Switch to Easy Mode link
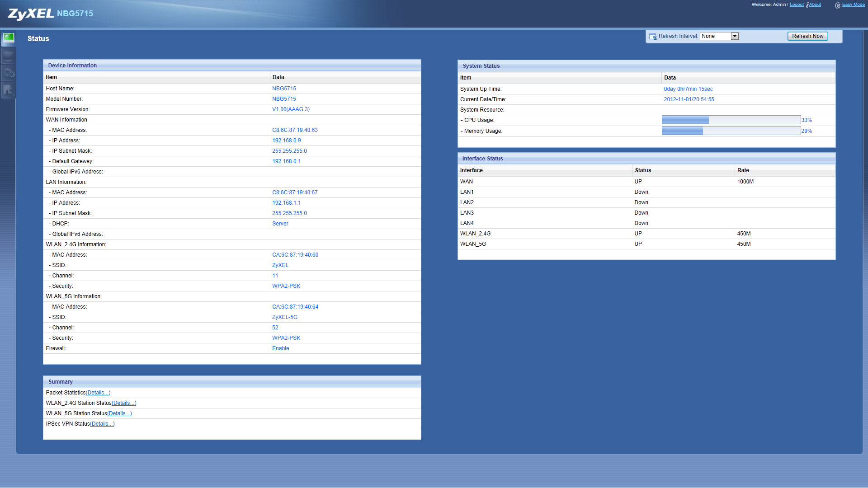This screenshot has width=868, height=488. point(854,5)
